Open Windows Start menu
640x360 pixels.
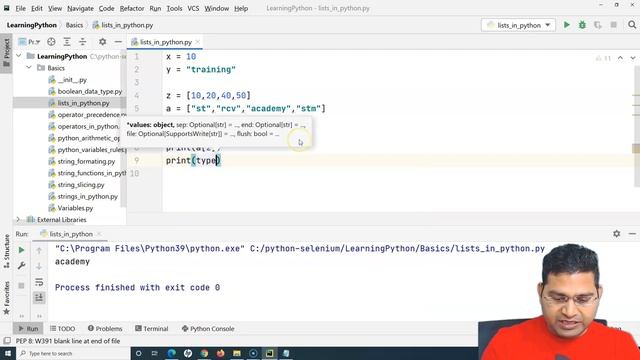(x=8, y=353)
